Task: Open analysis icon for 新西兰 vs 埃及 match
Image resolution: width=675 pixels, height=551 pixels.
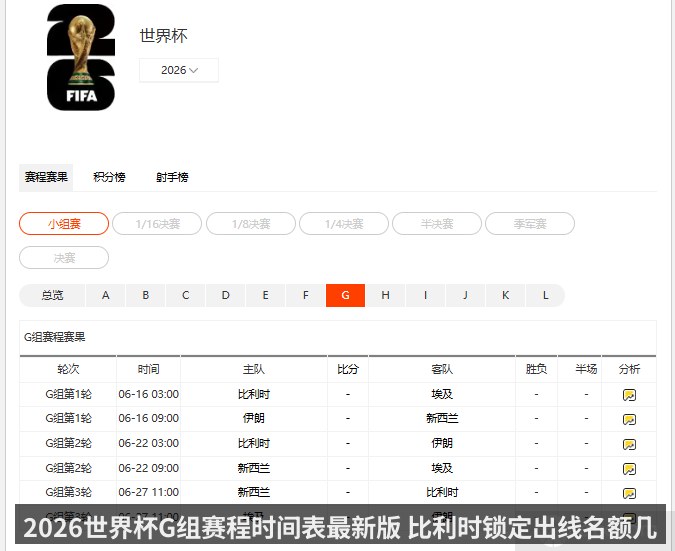Action: point(629,469)
